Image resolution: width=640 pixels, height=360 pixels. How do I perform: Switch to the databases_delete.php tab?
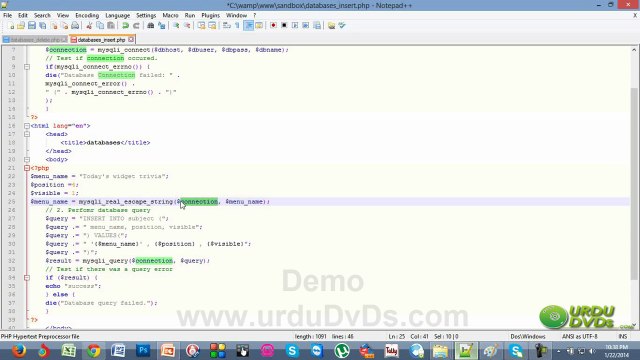[x=35, y=40]
